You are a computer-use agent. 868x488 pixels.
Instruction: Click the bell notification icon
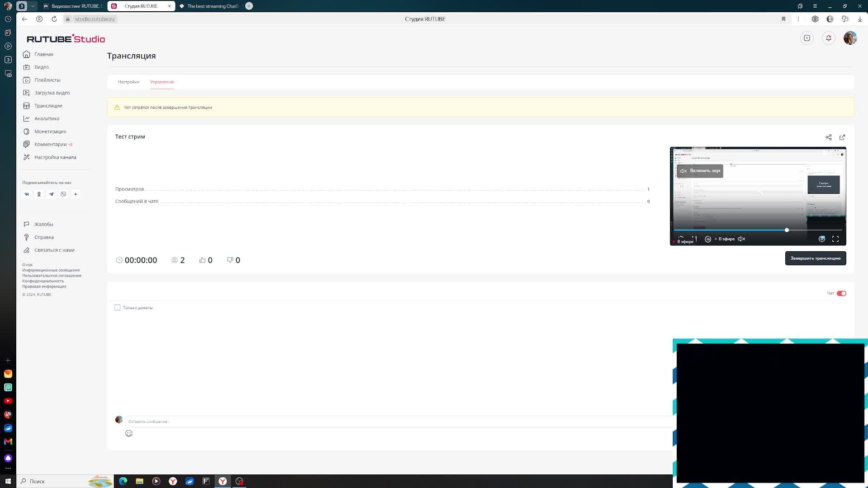(x=828, y=38)
